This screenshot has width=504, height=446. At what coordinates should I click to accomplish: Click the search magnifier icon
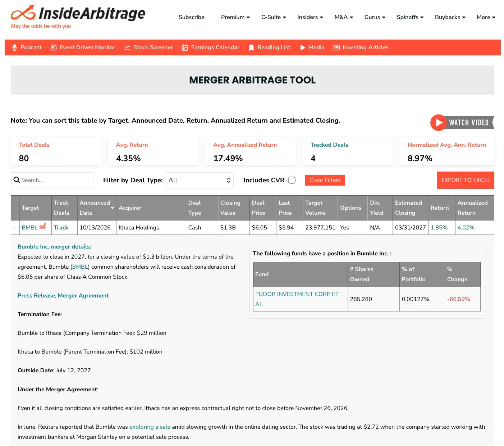click(x=17, y=180)
